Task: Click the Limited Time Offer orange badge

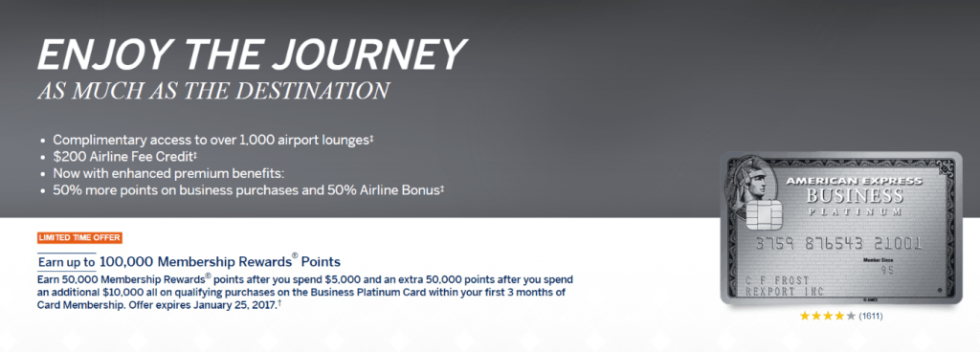Action: click(79, 238)
